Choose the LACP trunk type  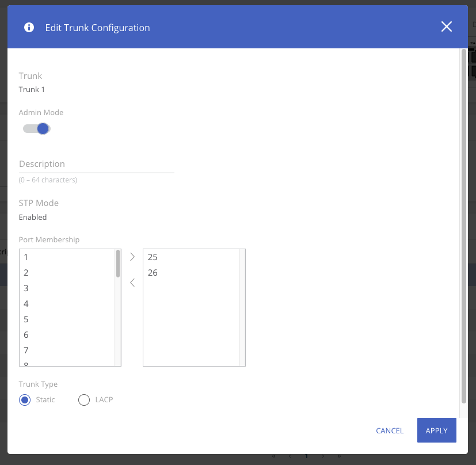click(x=84, y=400)
